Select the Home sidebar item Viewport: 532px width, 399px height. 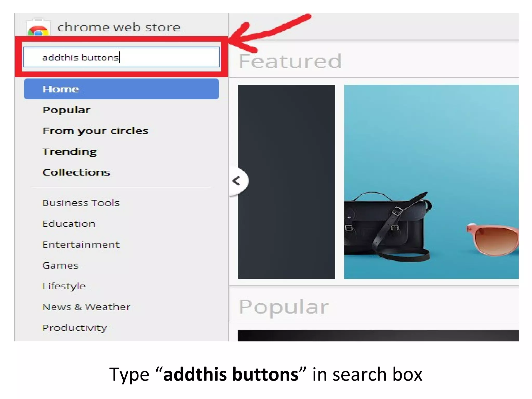point(121,89)
